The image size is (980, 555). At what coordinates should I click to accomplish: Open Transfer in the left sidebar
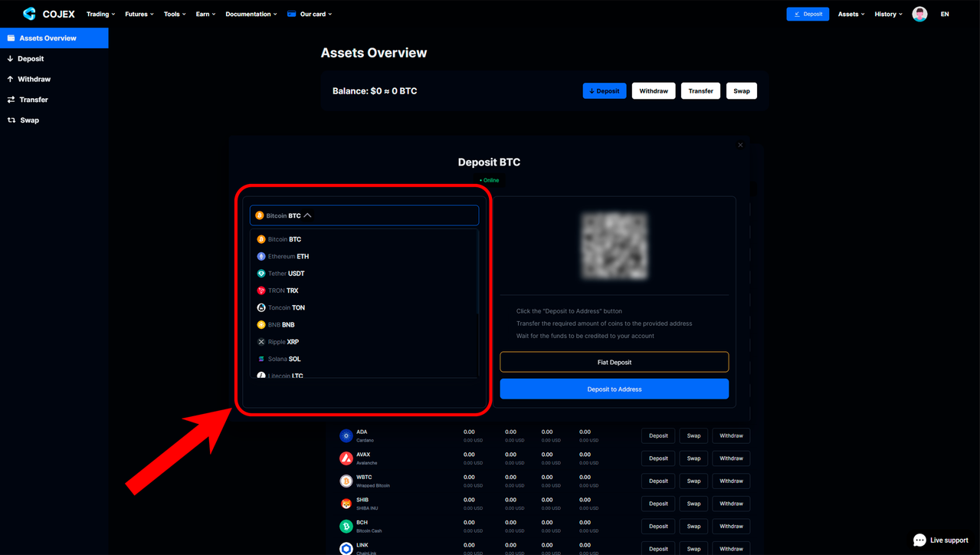click(x=54, y=100)
